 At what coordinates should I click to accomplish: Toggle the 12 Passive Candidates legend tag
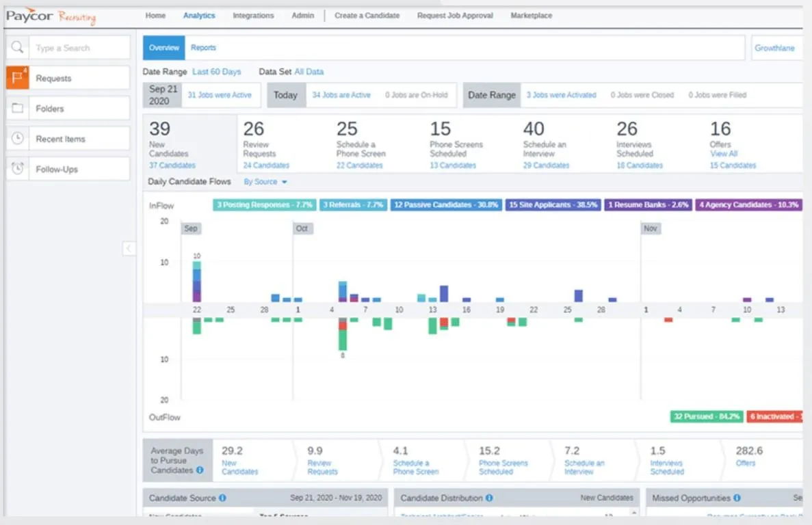coord(446,205)
